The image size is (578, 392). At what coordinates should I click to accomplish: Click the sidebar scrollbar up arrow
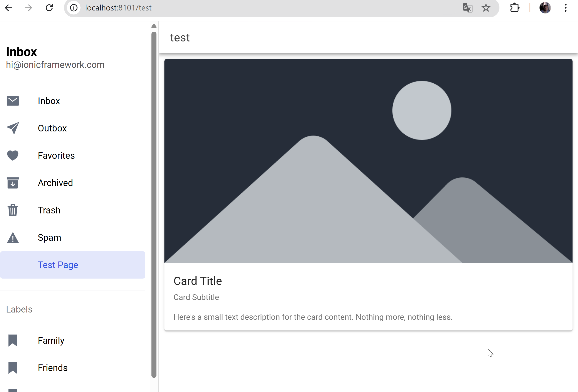(x=154, y=26)
